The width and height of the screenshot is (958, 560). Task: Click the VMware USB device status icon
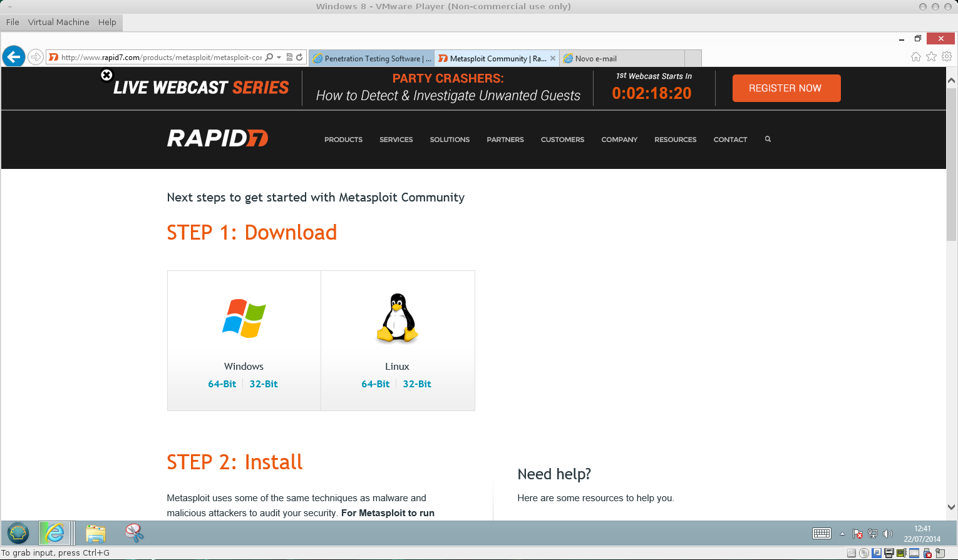[927, 553]
